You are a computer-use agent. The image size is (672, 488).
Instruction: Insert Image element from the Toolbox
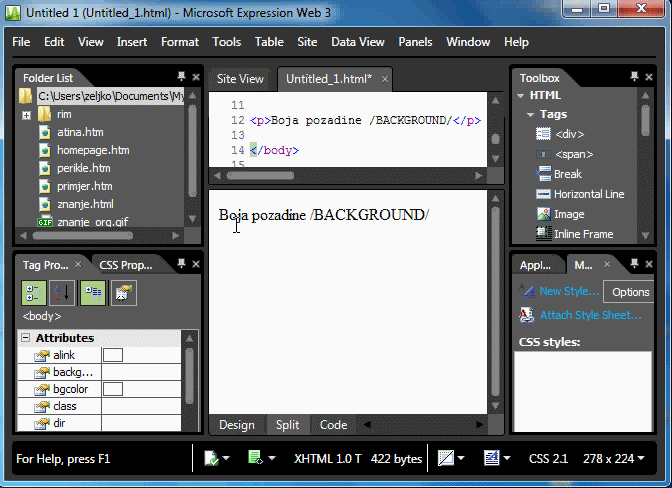tap(568, 214)
